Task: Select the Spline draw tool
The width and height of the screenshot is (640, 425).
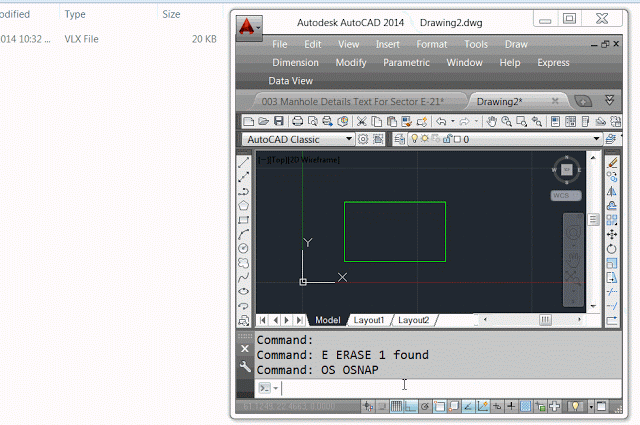Action: tap(243, 277)
